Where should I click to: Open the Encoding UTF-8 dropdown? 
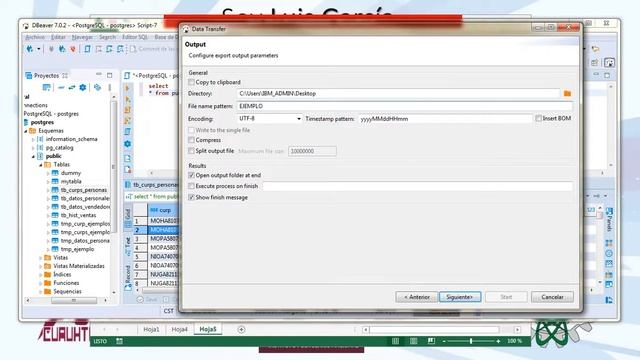tap(269, 118)
